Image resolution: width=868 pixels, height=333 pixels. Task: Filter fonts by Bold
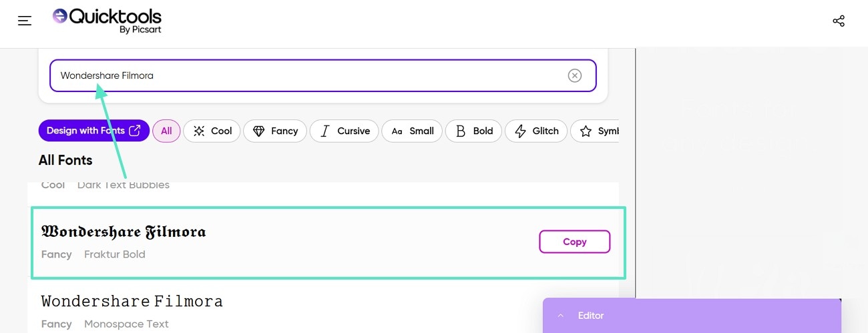(x=473, y=131)
